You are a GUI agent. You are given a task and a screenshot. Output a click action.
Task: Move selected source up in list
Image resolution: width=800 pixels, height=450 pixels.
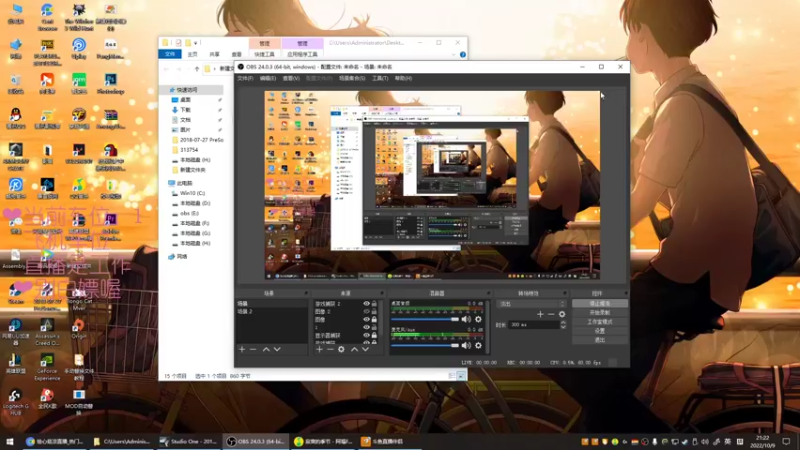[x=354, y=349]
